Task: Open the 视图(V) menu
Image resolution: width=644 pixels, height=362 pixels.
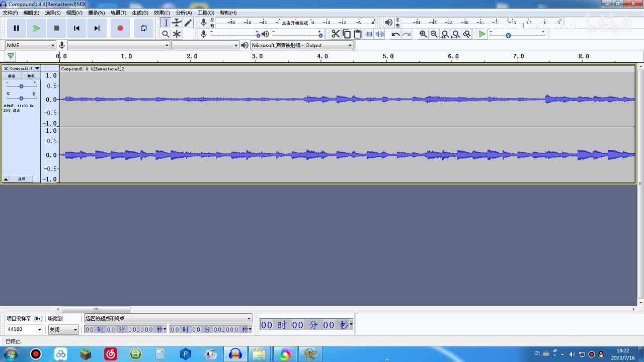Action: 74,13
